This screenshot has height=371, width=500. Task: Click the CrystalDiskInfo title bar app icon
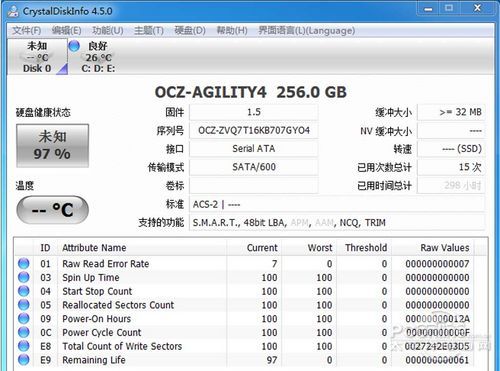(13, 11)
